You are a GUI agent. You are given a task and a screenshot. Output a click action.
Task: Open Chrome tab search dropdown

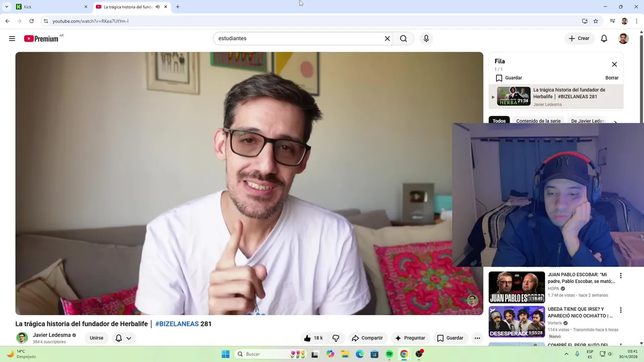coord(7,7)
